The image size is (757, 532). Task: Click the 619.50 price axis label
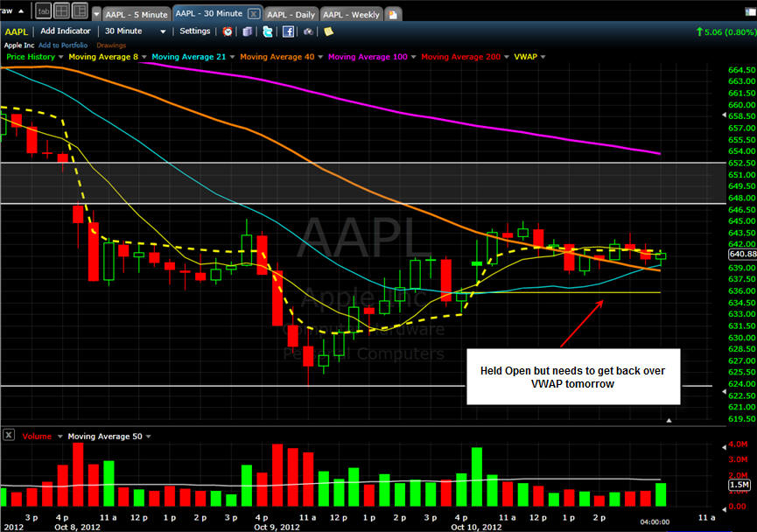pos(741,419)
